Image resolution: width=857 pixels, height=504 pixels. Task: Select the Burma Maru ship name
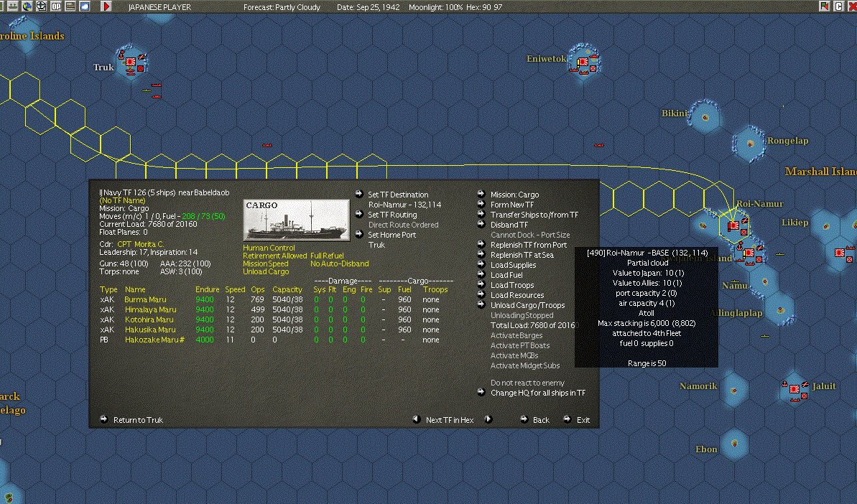tap(145, 299)
